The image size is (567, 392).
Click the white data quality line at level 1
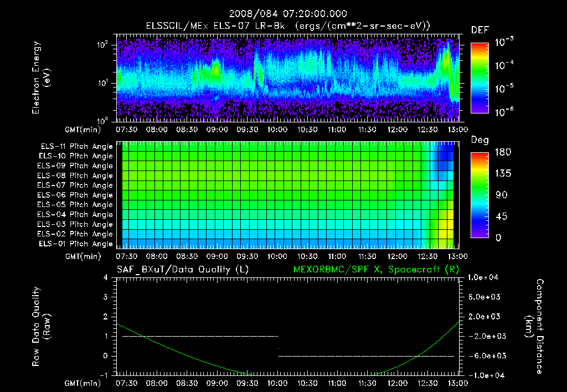tap(200, 336)
